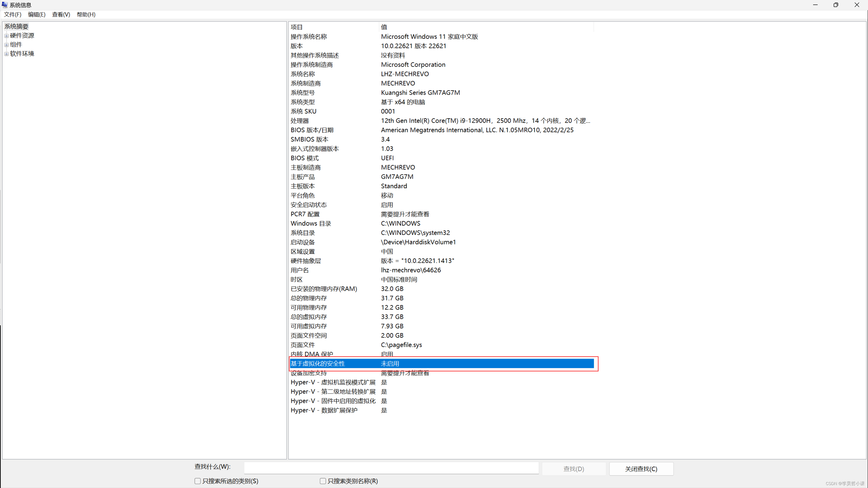
Task: Select the 总的物理内存 row
Action: click(441, 298)
